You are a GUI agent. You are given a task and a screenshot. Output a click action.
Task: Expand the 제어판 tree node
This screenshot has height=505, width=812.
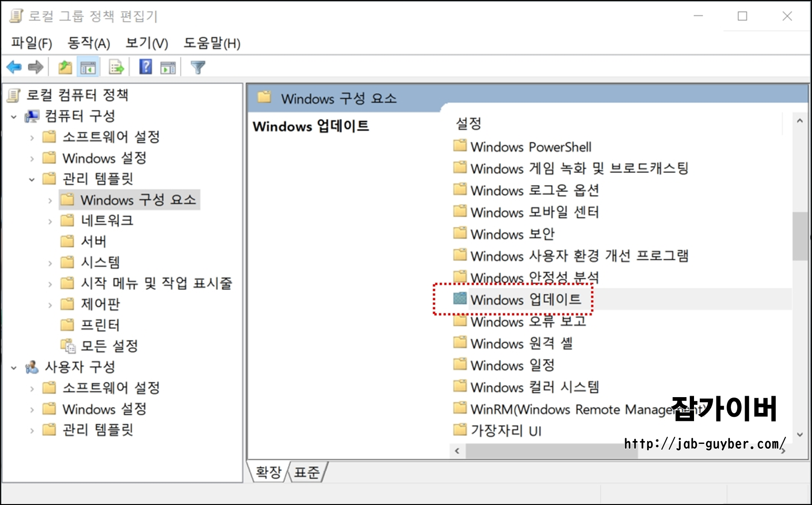pyautogui.click(x=50, y=305)
